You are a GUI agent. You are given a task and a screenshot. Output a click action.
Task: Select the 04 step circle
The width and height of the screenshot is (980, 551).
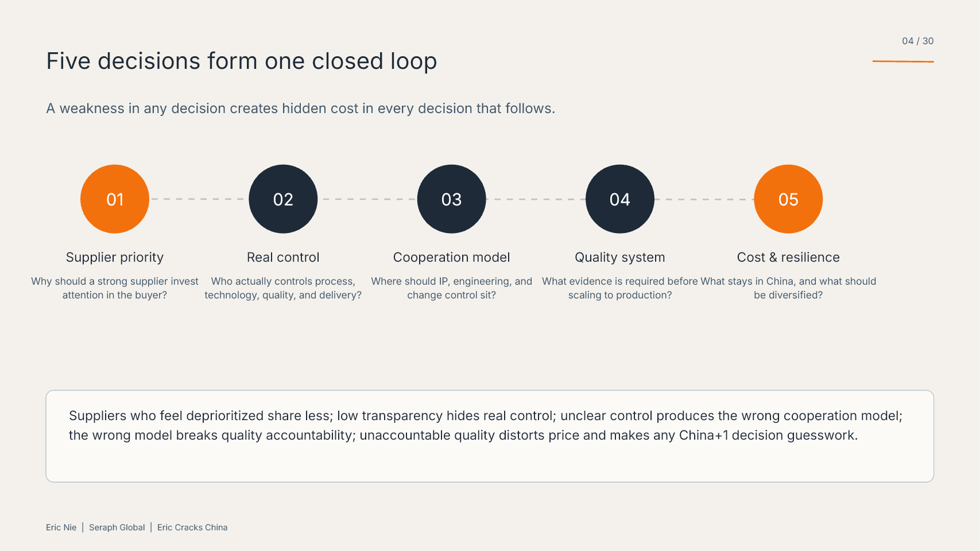click(620, 199)
